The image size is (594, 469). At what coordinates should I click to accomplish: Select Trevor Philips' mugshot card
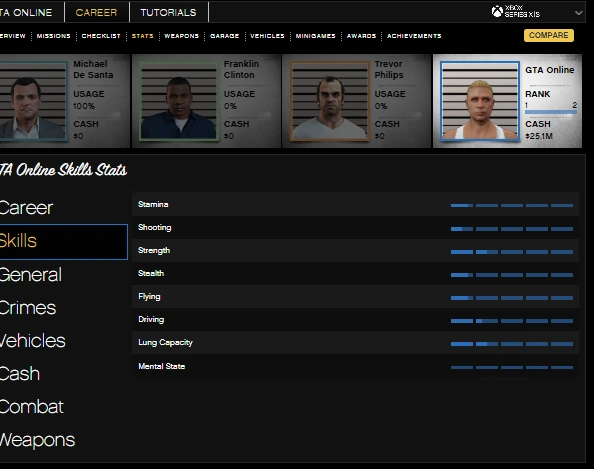click(x=357, y=101)
